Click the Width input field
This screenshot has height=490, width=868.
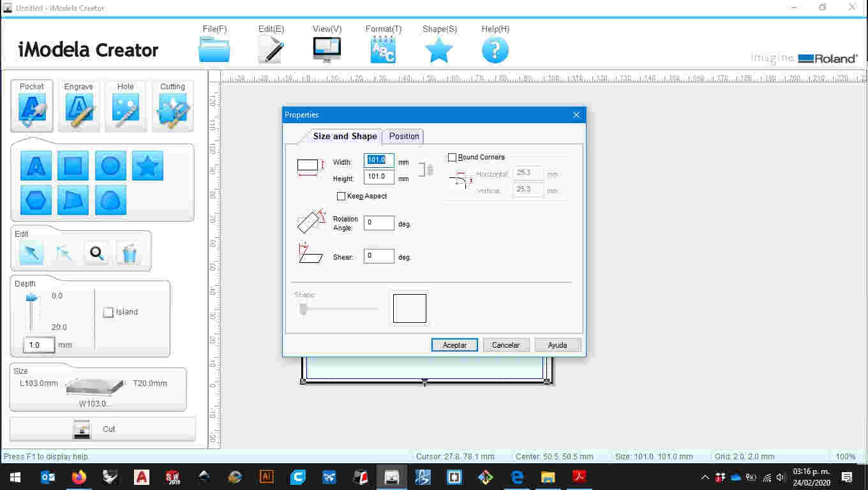(379, 160)
